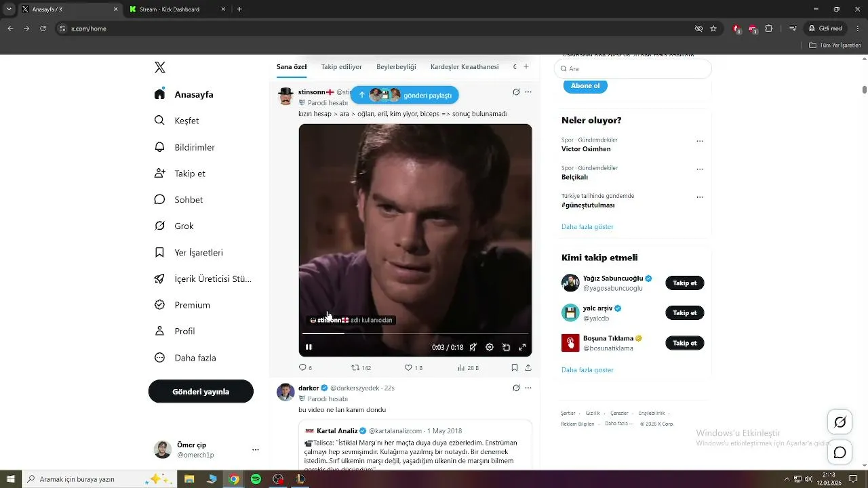Open more options for stinsonn post
This screenshot has height=488, width=868.
[x=528, y=92]
